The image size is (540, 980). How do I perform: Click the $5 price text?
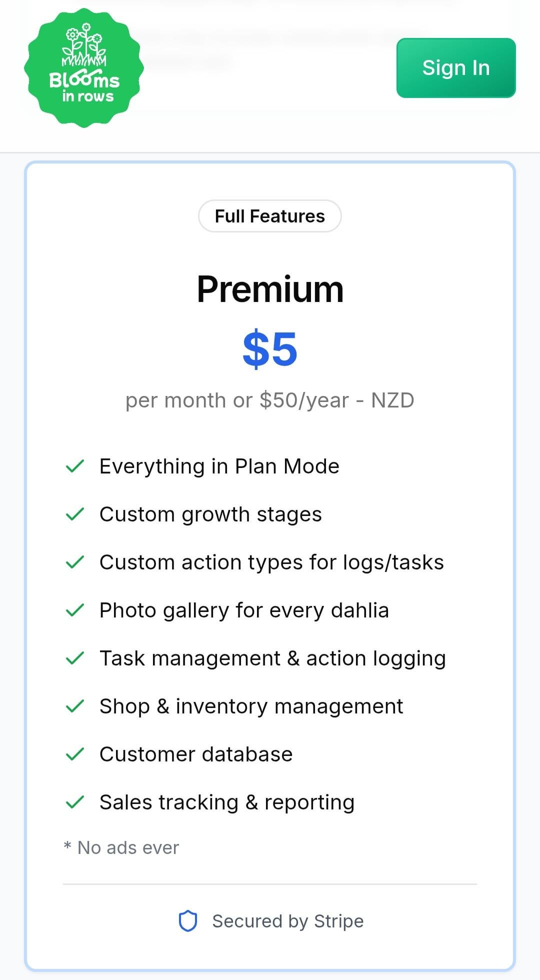click(x=270, y=349)
